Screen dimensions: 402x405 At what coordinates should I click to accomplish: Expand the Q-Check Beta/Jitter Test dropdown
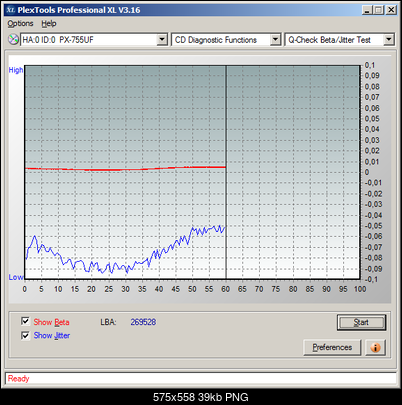tap(389, 40)
